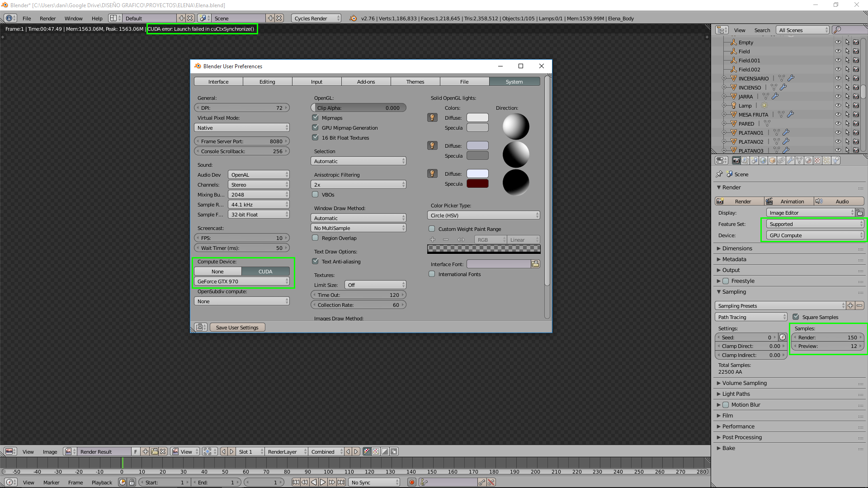Disable Mipmaps checkbox

point(316,117)
